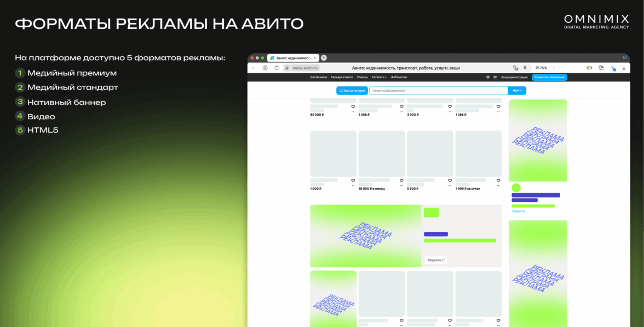The height and width of the screenshot is (327, 644).
Task: Open the Все категории selector
Action: [352, 91]
